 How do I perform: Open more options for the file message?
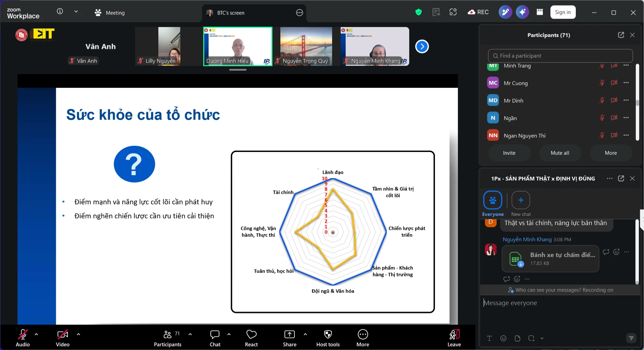(x=627, y=252)
